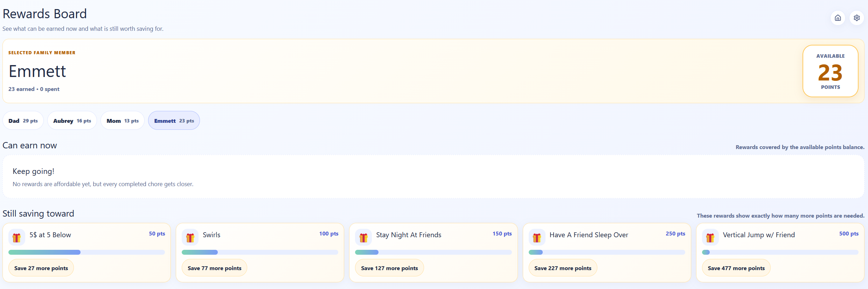This screenshot has width=868, height=289.
Task: Click the Selected Family Member label
Action: coord(42,53)
